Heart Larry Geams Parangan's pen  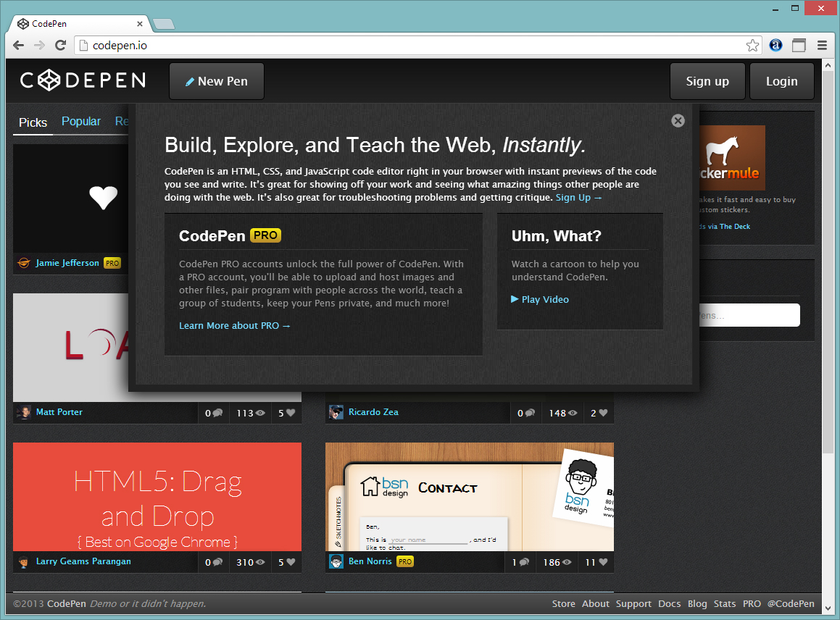tap(286, 562)
